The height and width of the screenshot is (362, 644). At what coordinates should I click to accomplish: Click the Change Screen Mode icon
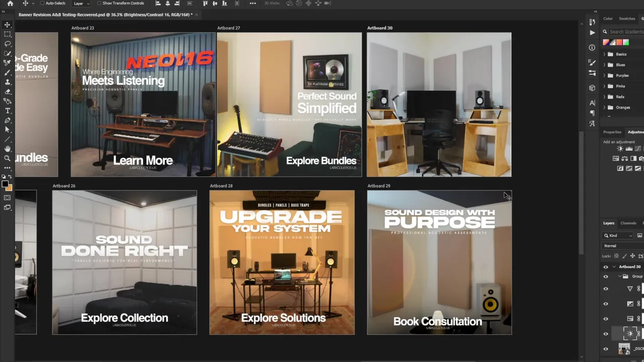(7, 207)
